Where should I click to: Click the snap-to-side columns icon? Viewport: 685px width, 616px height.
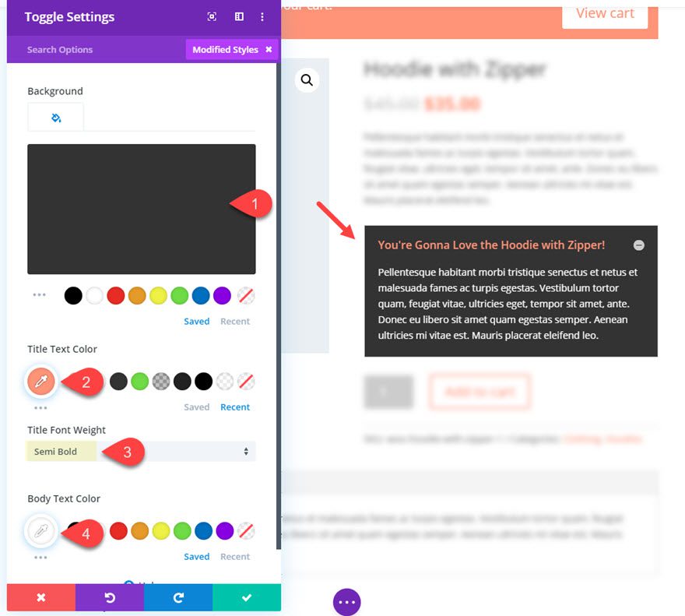click(239, 16)
